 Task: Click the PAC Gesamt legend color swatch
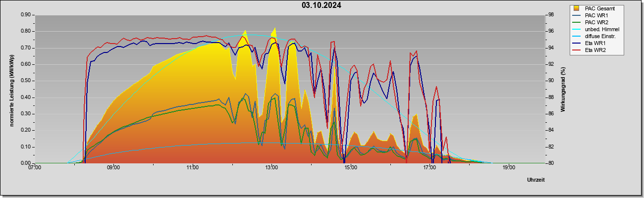(x=577, y=8)
